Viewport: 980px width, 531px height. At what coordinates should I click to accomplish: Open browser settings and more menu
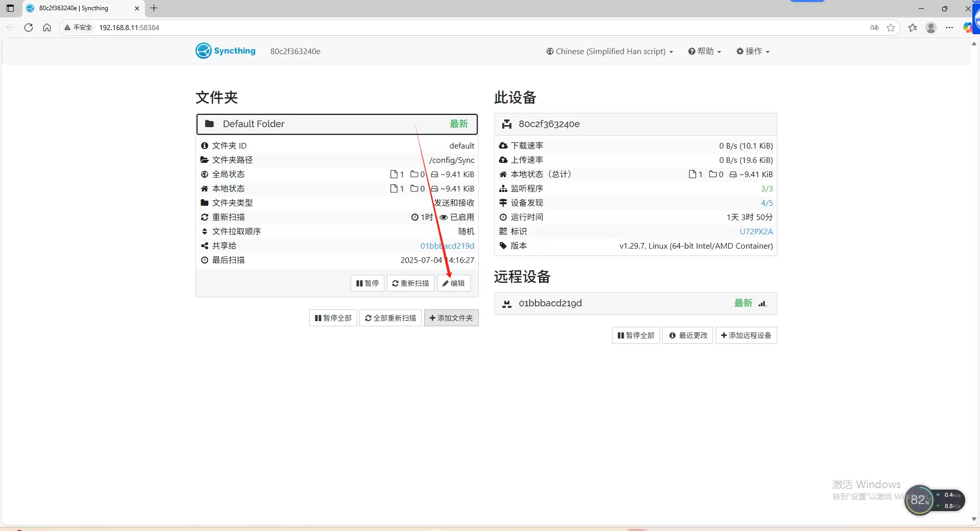pyautogui.click(x=949, y=28)
